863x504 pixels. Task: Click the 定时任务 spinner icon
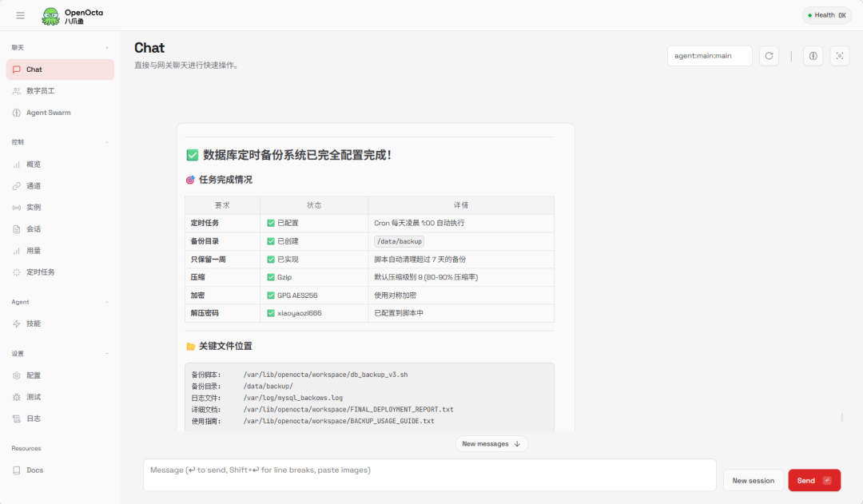click(x=17, y=272)
